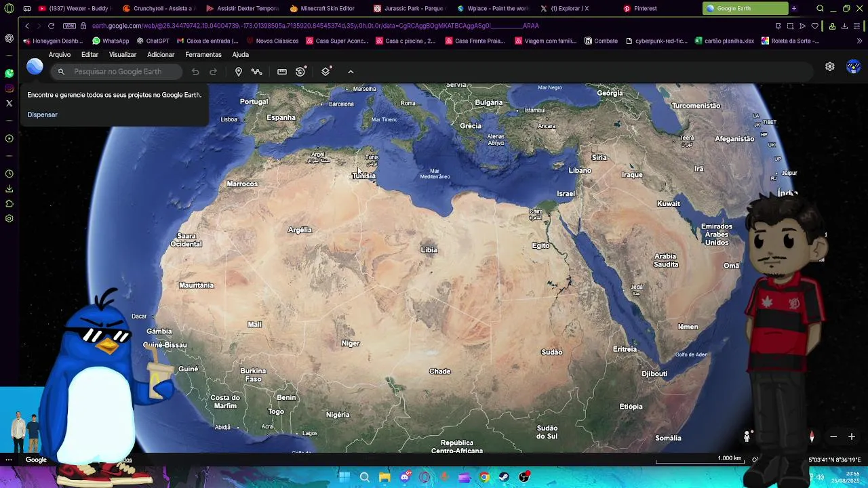Open the Google Earth home logo
The image size is (868, 488).
35,66
